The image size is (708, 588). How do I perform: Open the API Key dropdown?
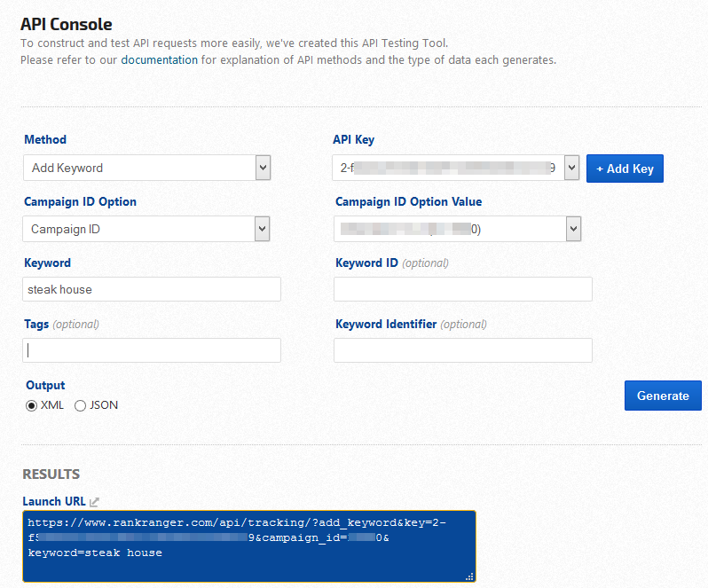coord(457,168)
